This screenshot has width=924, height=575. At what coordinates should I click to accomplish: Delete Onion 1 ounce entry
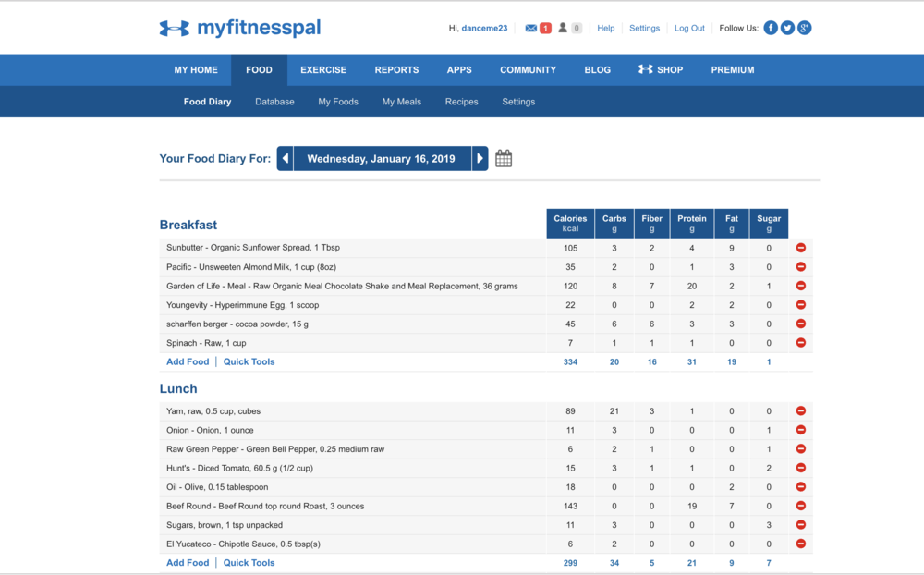point(801,430)
